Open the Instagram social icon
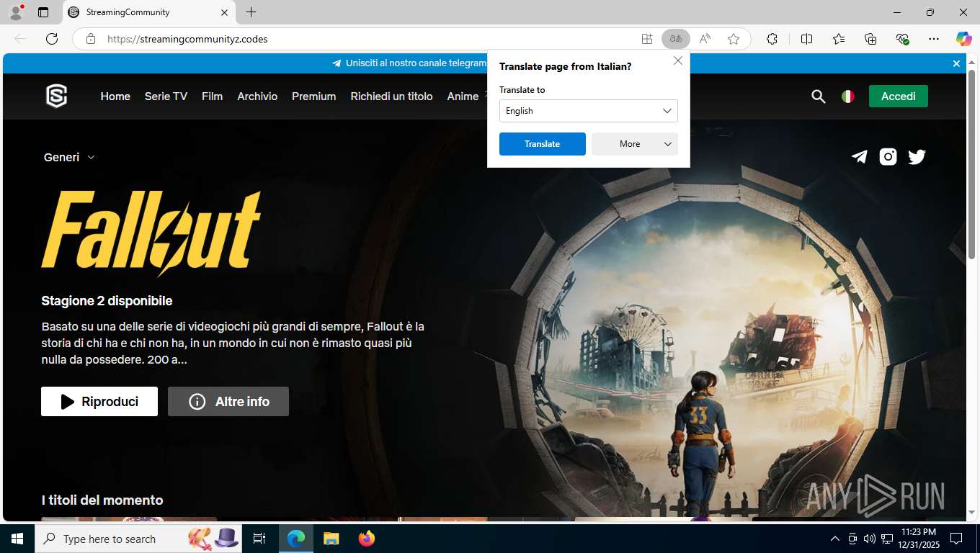 (888, 156)
